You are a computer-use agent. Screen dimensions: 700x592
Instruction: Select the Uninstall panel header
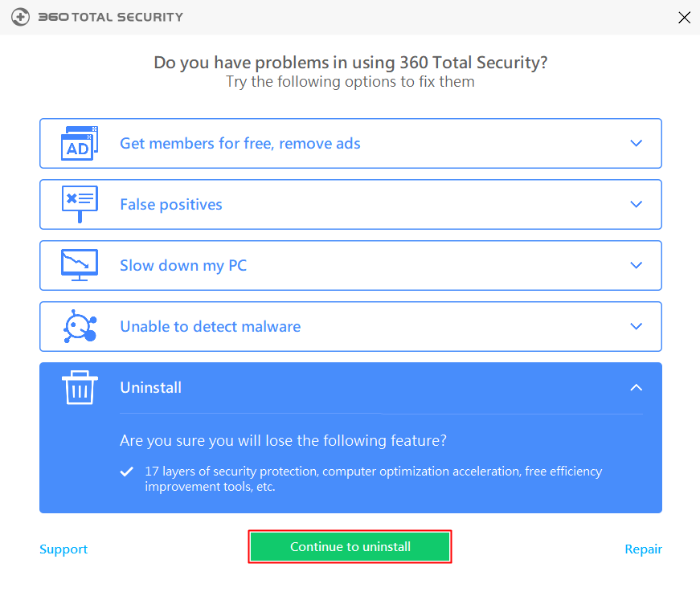coord(151,387)
